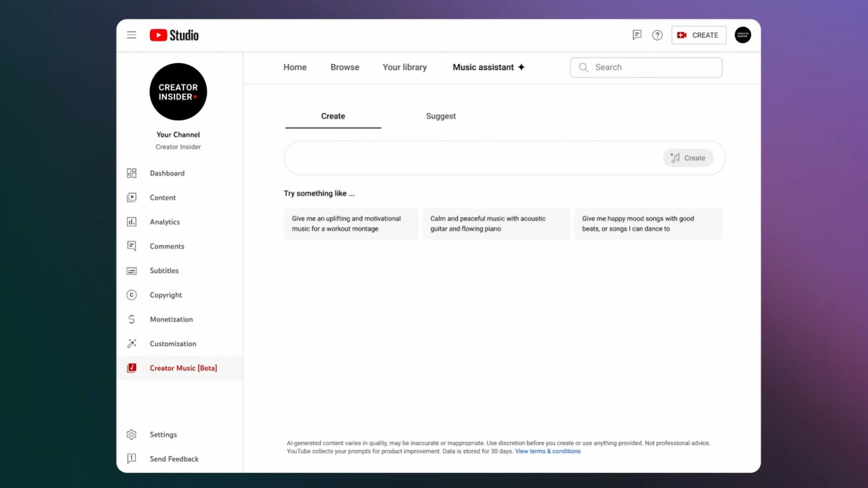Open the feedback message icon in header

[x=637, y=35]
